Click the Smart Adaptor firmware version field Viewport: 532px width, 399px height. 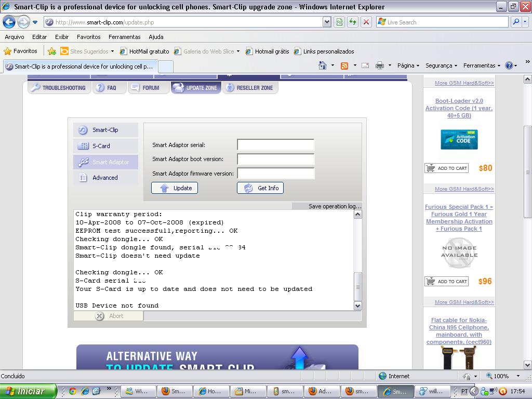[276, 174]
